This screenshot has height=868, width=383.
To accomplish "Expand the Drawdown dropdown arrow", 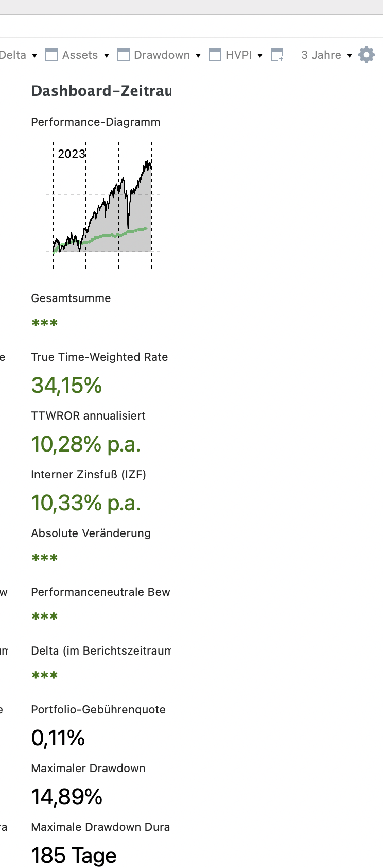I will coord(198,55).
